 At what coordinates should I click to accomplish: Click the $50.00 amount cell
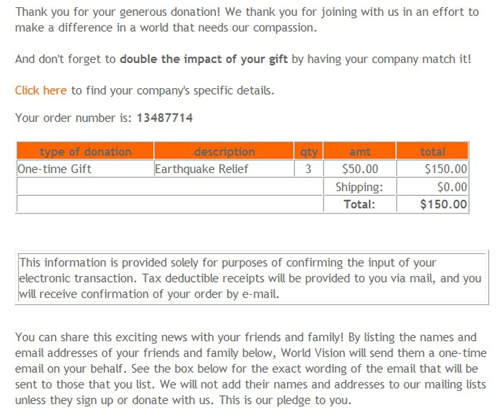click(x=360, y=169)
